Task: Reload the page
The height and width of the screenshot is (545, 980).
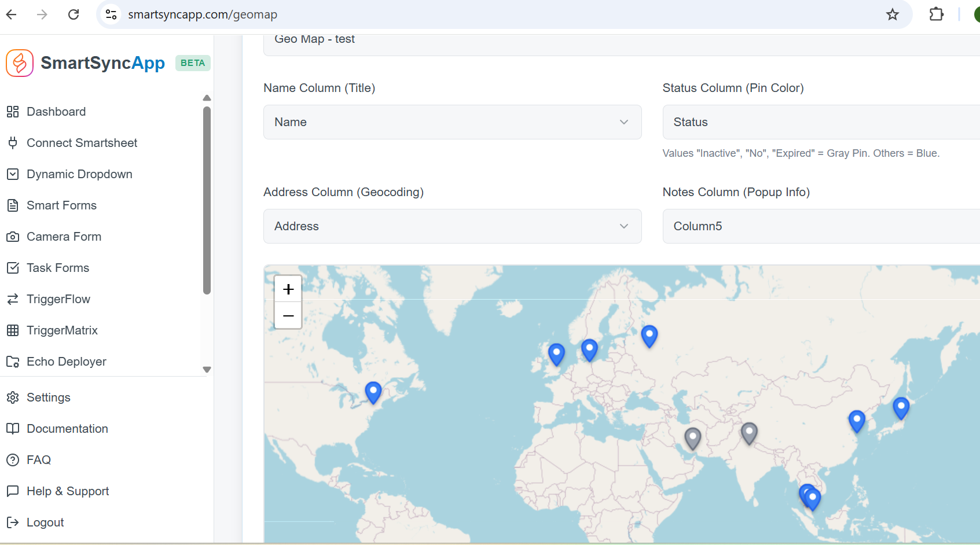Action: pos(74,14)
